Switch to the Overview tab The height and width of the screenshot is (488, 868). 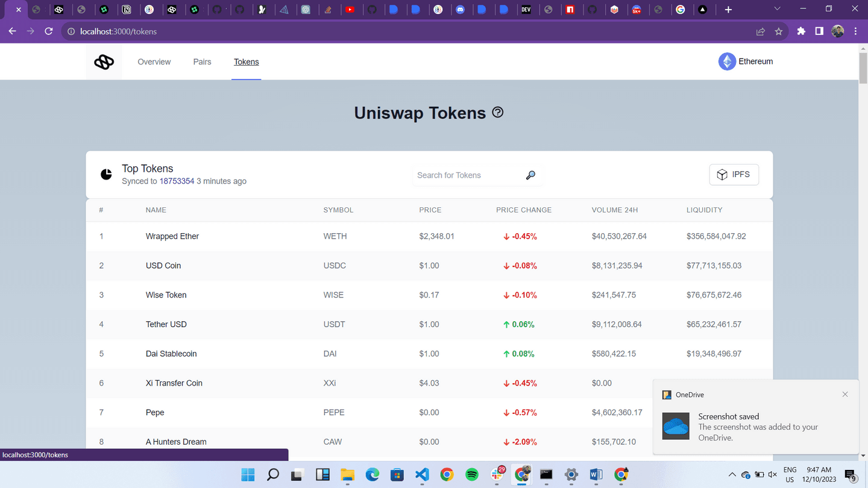tap(154, 61)
